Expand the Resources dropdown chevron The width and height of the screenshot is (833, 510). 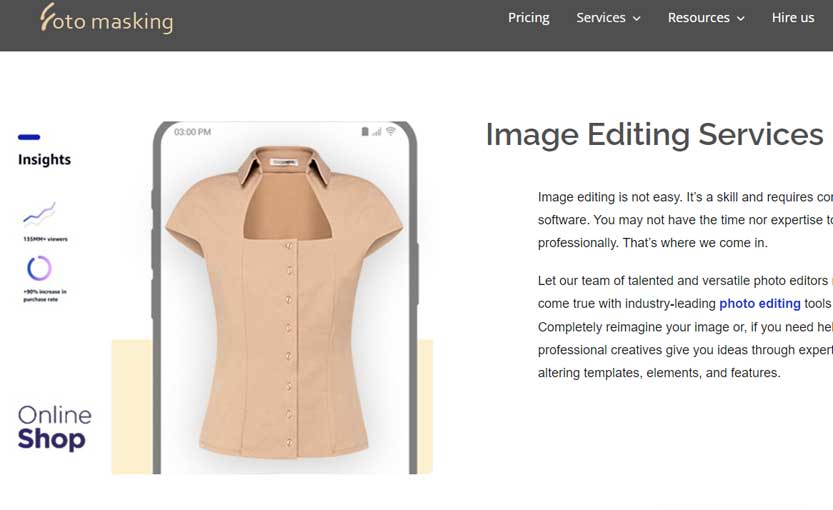[x=741, y=19]
